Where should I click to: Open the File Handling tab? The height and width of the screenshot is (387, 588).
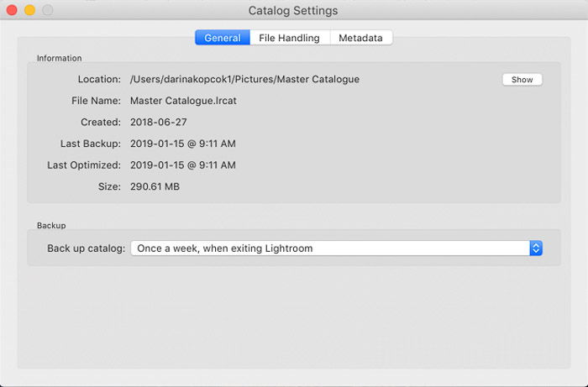[290, 38]
